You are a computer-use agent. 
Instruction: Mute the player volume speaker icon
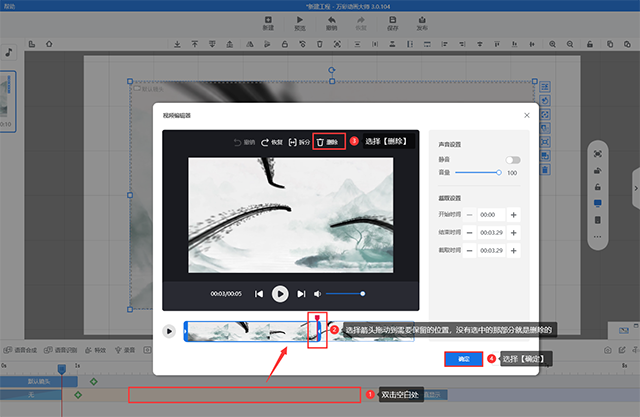tap(317, 294)
